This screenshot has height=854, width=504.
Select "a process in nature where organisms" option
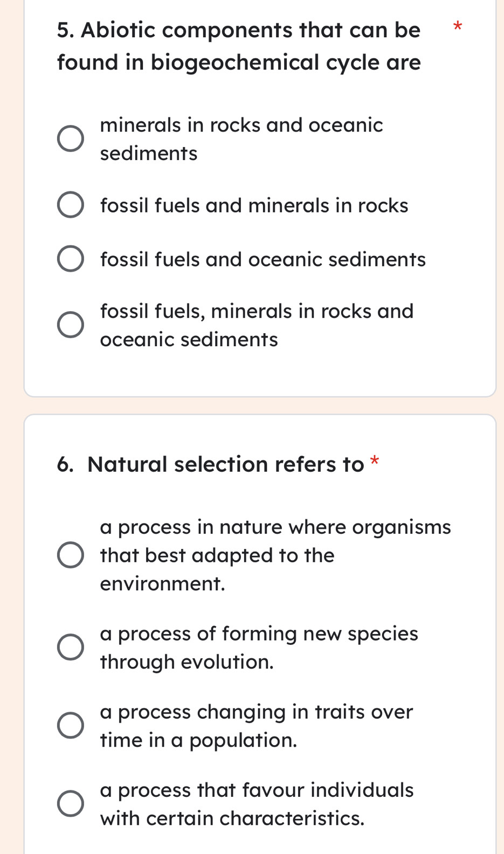click(70, 555)
